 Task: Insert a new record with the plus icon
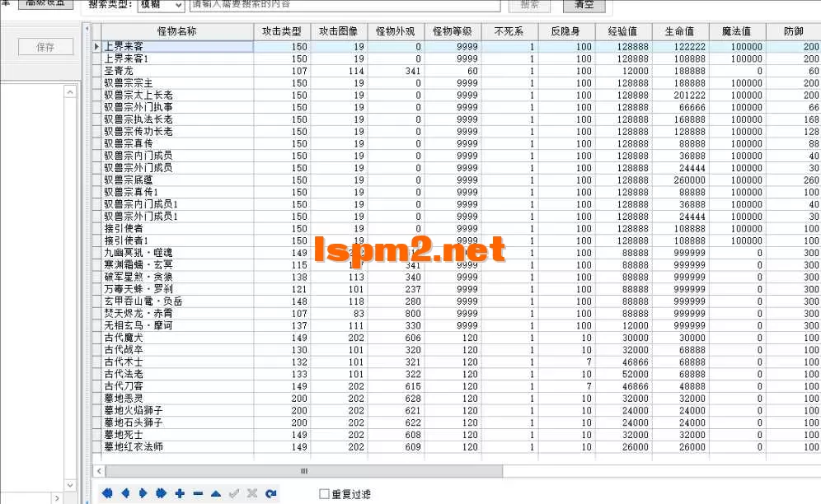[180, 493]
